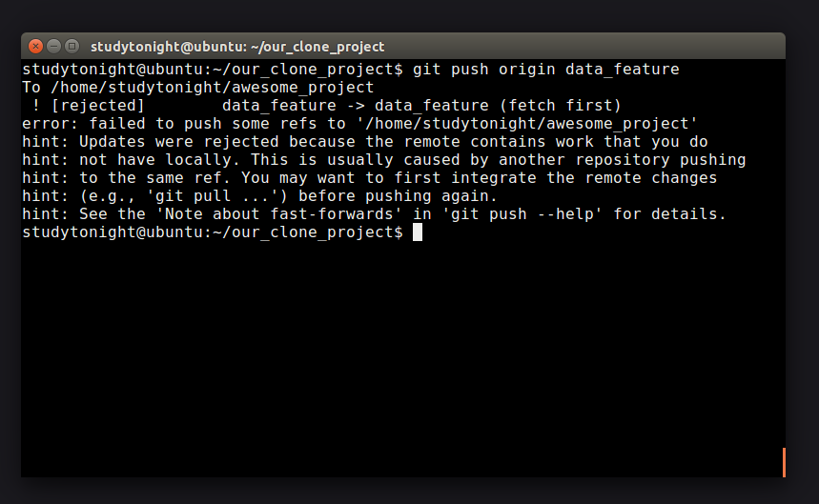This screenshot has height=504, width=819.
Task: Maximize the terminal window
Action: tap(72, 47)
